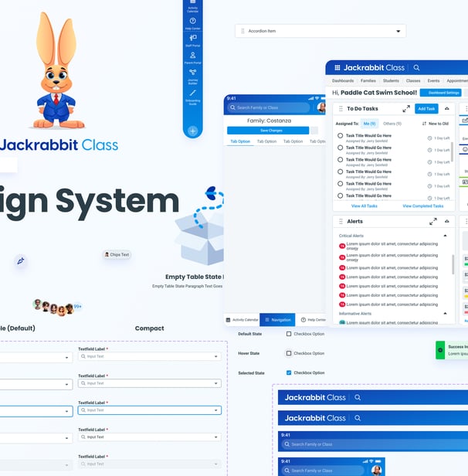Open Onboarding Guide in the blue sidebar
The width and height of the screenshot is (468, 476).
point(192,97)
